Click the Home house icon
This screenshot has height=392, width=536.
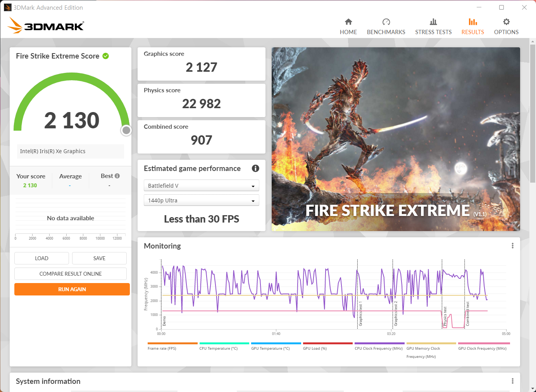pyautogui.click(x=348, y=22)
